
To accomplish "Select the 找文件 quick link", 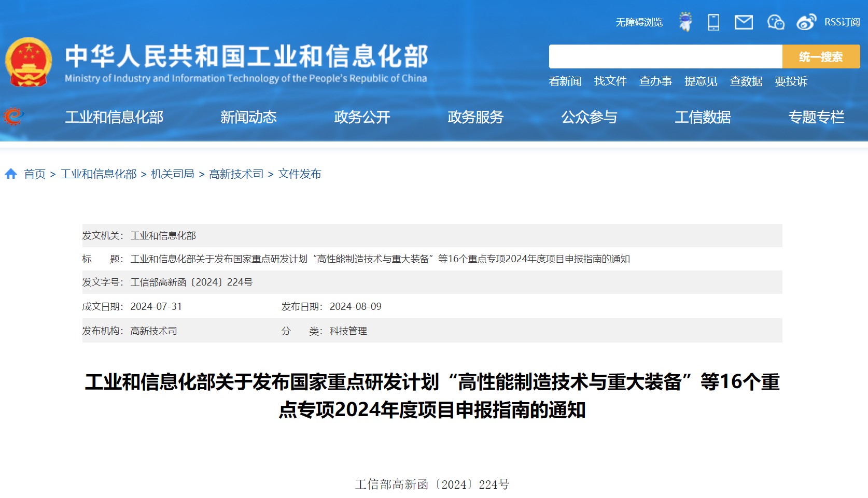I will coord(610,81).
